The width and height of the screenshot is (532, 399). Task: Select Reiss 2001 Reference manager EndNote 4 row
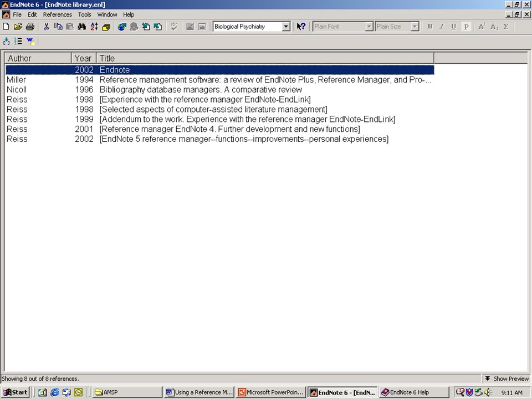220,129
